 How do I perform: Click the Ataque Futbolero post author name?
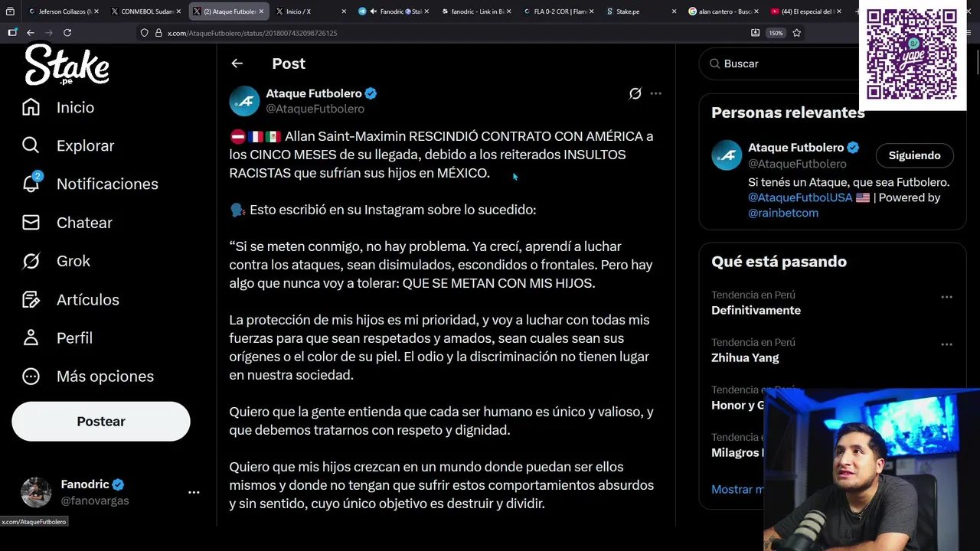click(x=314, y=93)
